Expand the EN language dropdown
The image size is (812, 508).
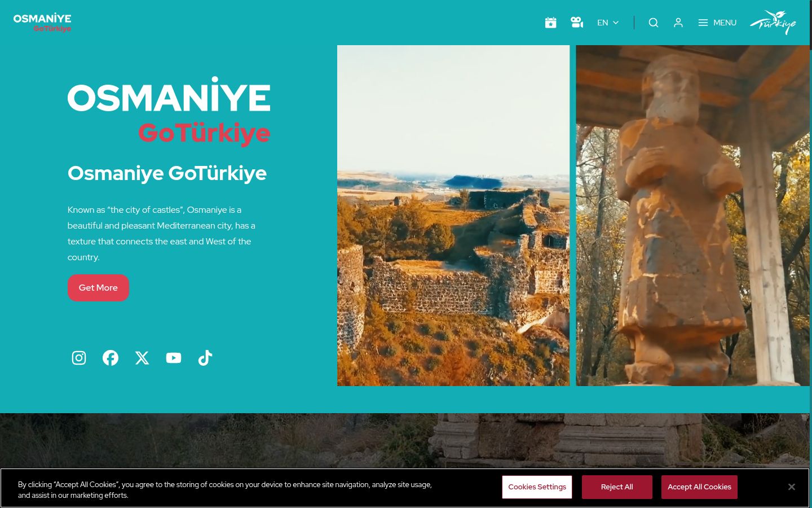[608, 23]
